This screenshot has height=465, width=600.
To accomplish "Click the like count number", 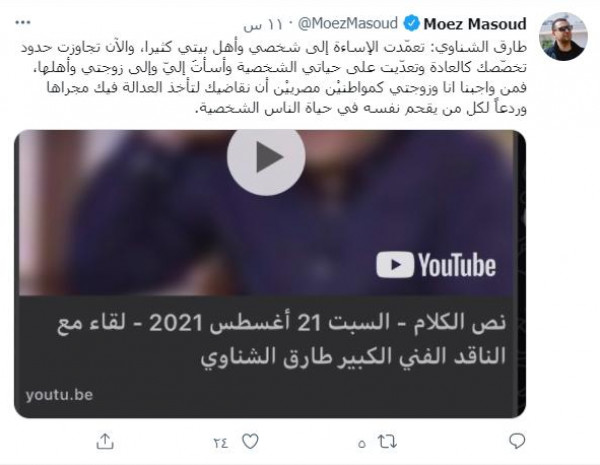I will (221, 443).
